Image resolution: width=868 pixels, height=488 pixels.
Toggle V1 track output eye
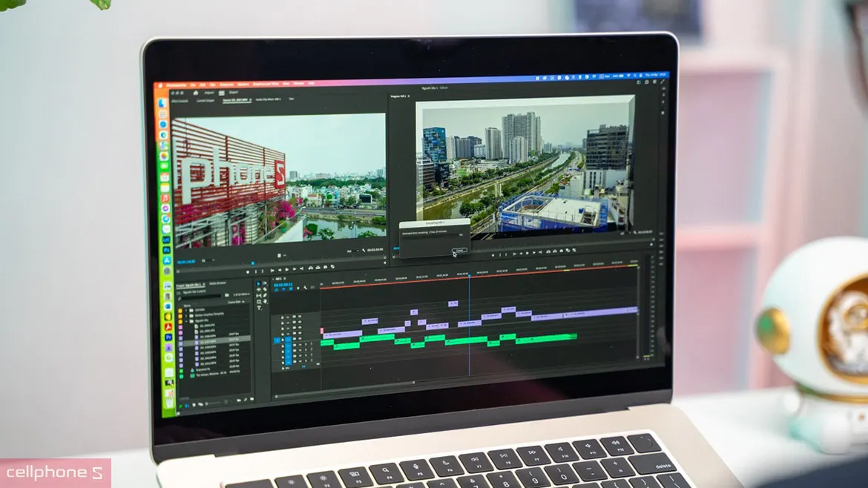(x=300, y=339)
